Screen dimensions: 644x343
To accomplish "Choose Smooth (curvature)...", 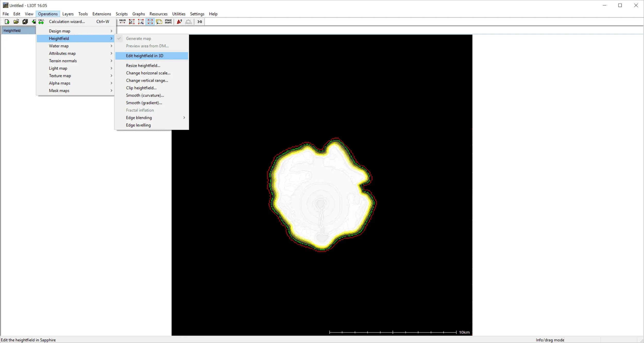I will [152, 95].
